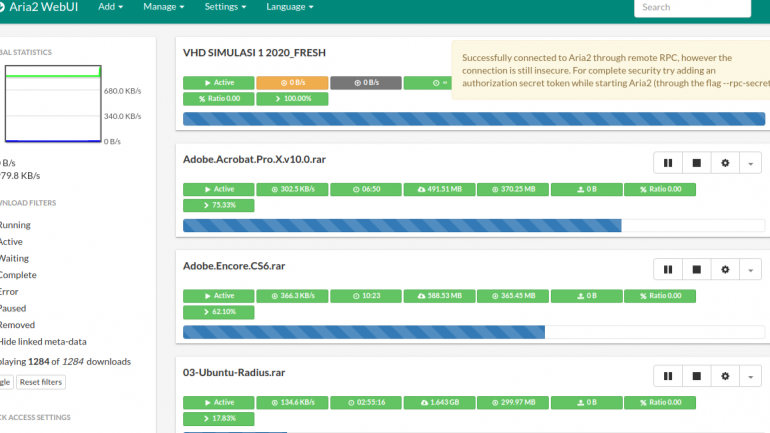The height and width of the screenshot is (433, 770).
Task: Click orange 0 B/s speed badge
Action: pyautogui.click(x=292, y=82)
